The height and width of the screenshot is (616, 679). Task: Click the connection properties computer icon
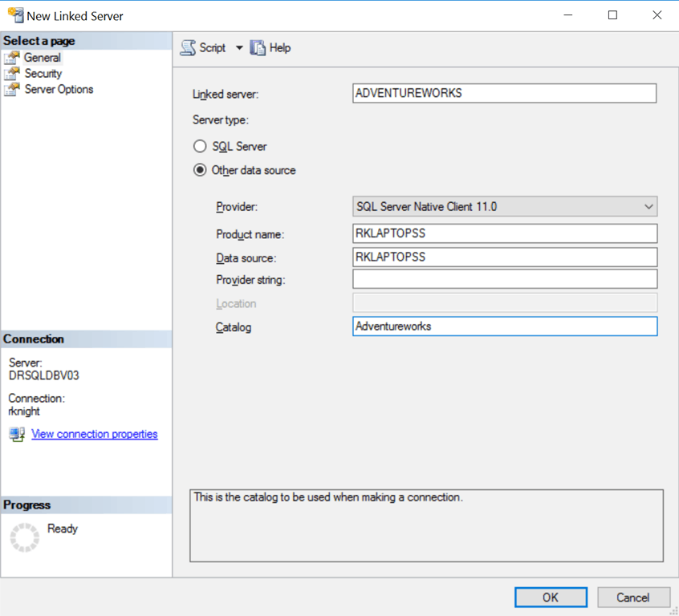[17, 434]
